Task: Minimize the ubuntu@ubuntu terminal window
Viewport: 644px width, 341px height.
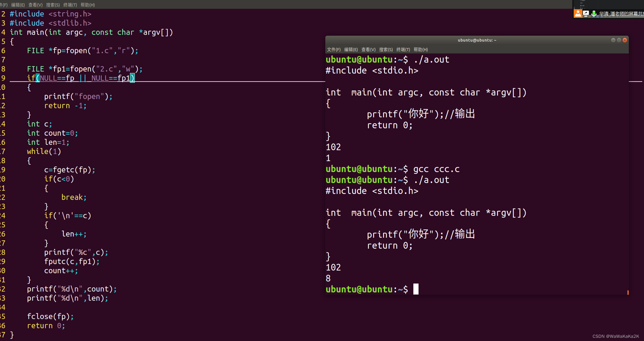Action: point(613,40)
